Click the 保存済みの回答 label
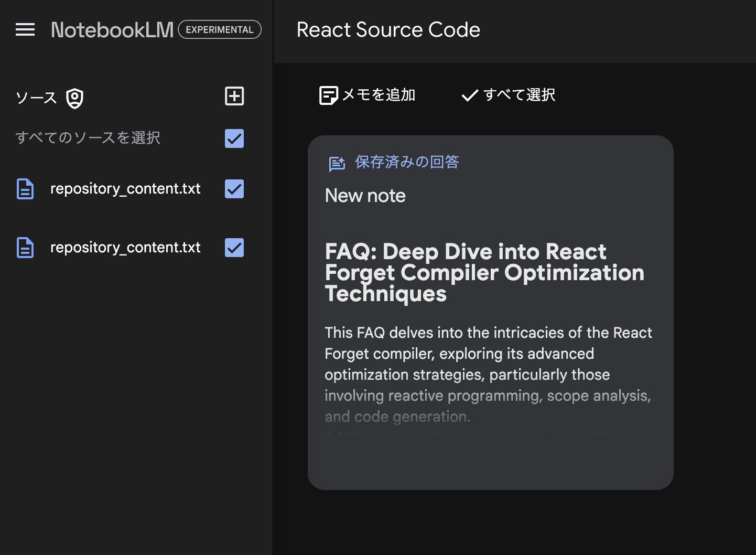Image resolution: width=756 pixels, height=555 pixels. click(407, 162)
